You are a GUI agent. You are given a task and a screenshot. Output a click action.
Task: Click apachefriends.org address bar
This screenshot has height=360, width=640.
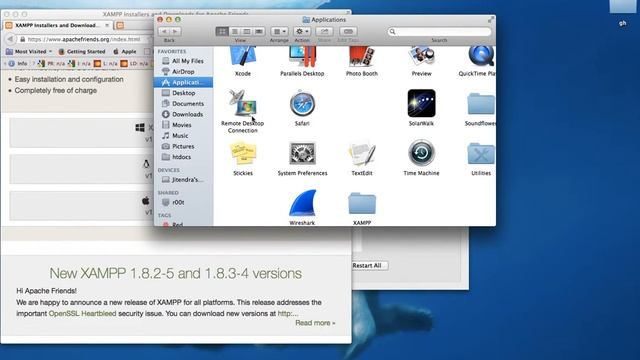[84, 39]
